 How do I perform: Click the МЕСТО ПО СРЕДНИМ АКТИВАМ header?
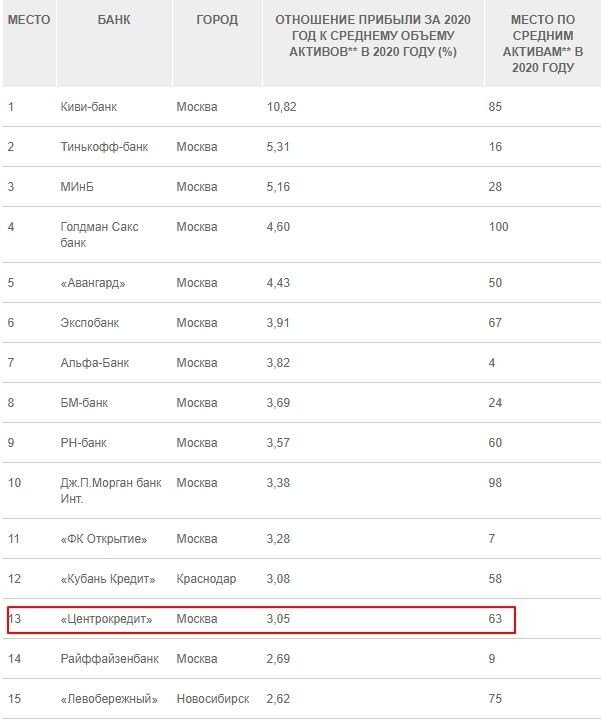click(x=542, y=44)
